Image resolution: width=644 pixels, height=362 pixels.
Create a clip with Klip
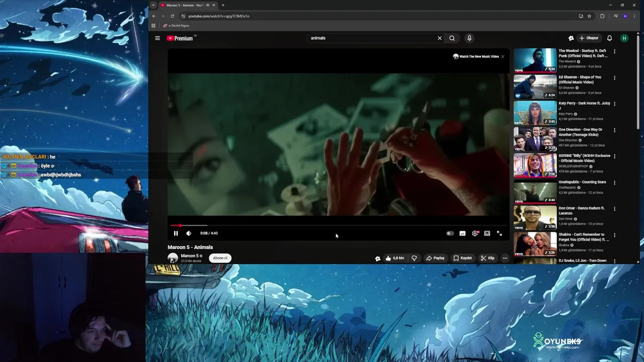(488, 258)
